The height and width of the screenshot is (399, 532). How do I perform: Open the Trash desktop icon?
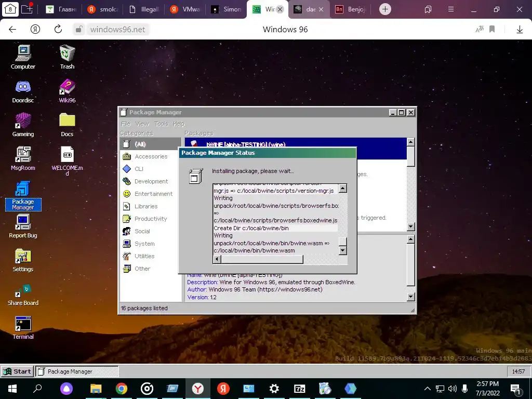pyautogui.click(x=67, y=57)
